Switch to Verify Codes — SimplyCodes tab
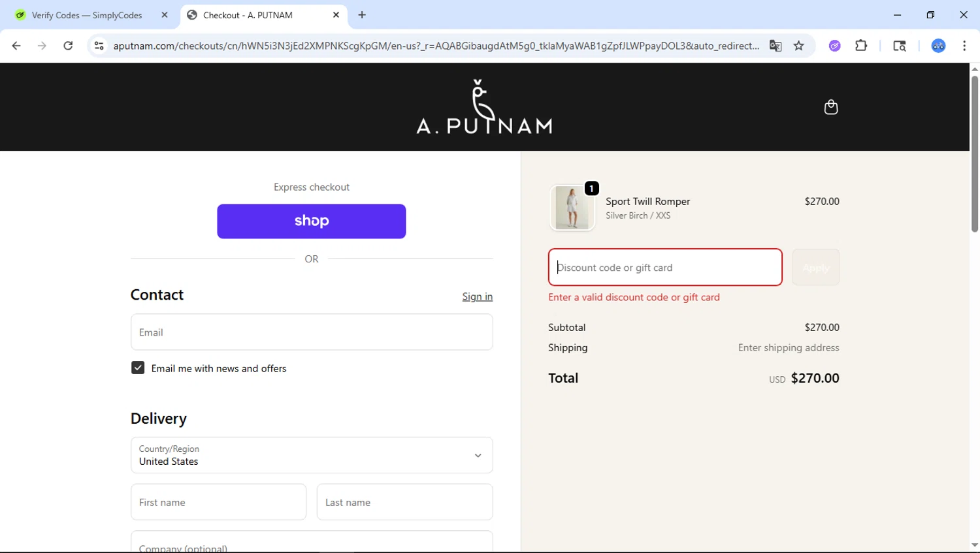The image size is (980, 553). (87, 15)
